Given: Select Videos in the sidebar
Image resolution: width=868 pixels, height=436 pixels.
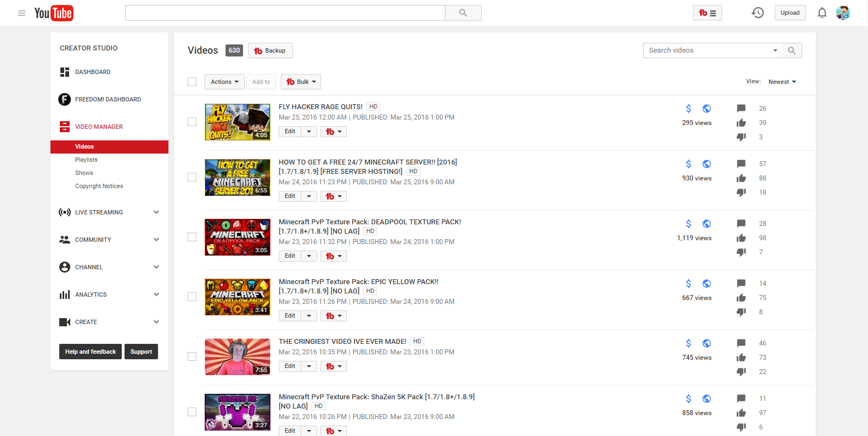Looking at the screenshot, I should pyautogui.click(x=109, y=146).
